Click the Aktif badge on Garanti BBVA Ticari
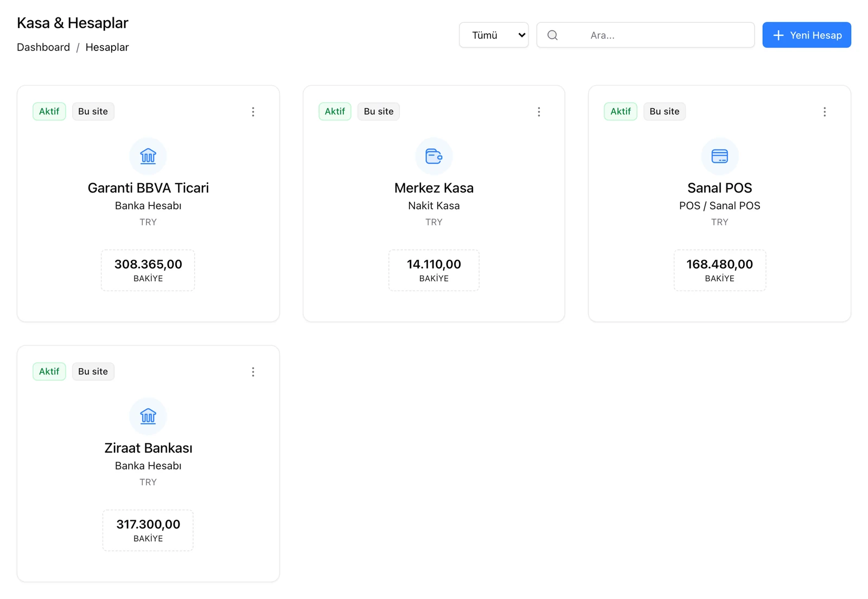The width and height of the screenshot is (868, 599). point(49,112)
